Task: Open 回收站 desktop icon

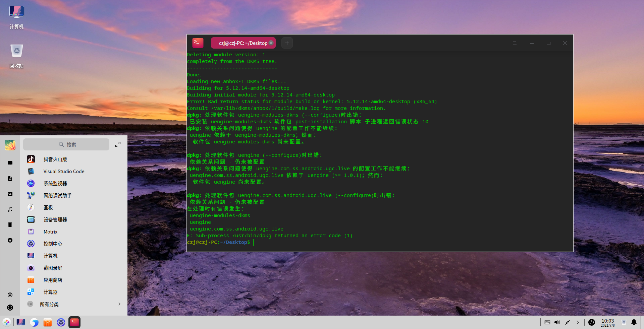Action: click(16, 56)
